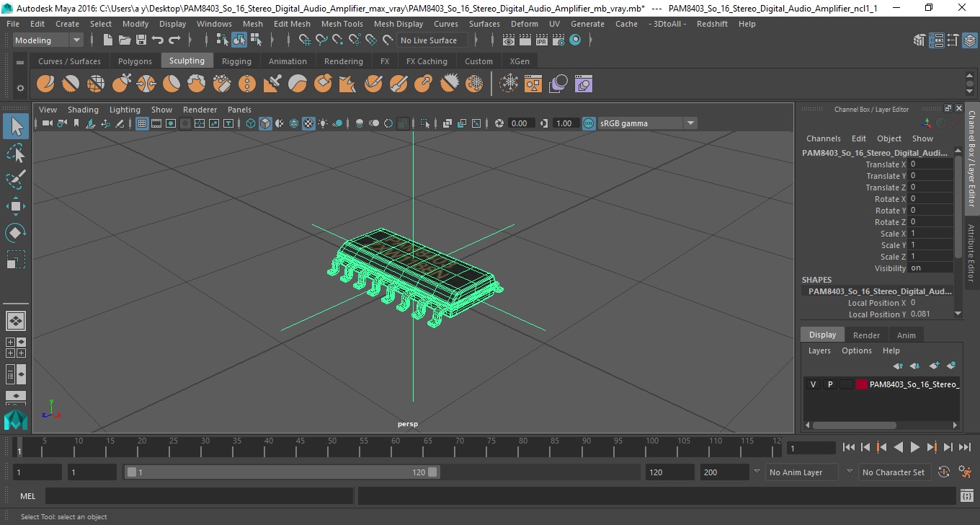Open Options menu in Layer Editor

856,350
